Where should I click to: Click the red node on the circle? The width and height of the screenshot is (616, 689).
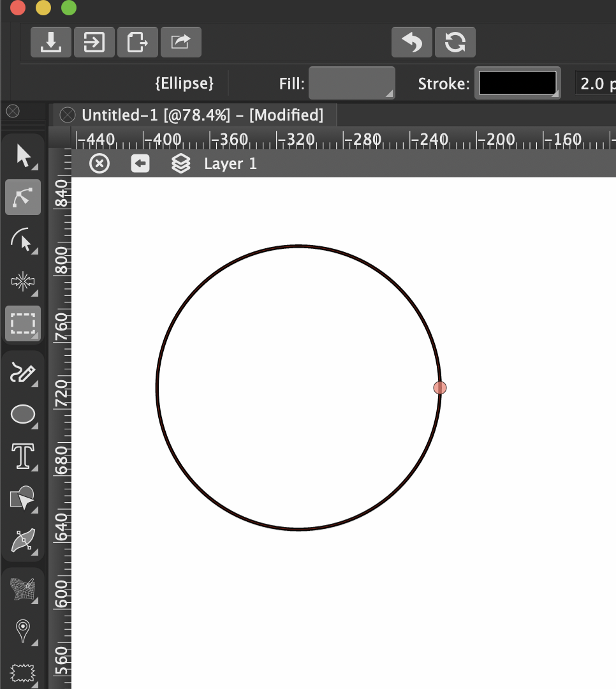[x=440, y=387]
